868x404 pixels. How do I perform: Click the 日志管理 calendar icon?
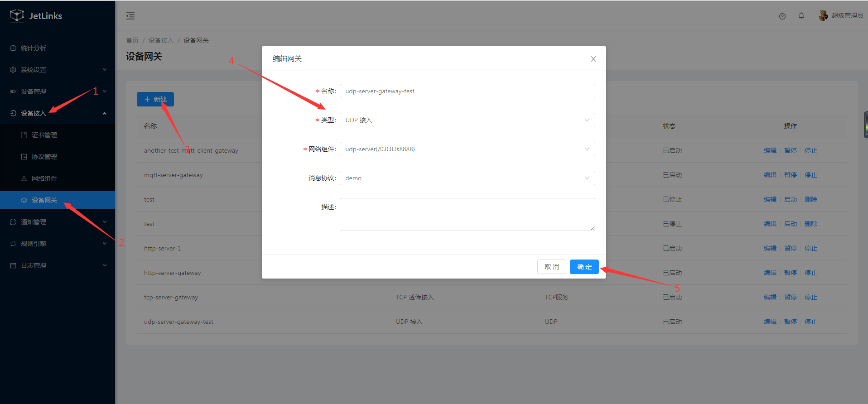tap(13, 265)
